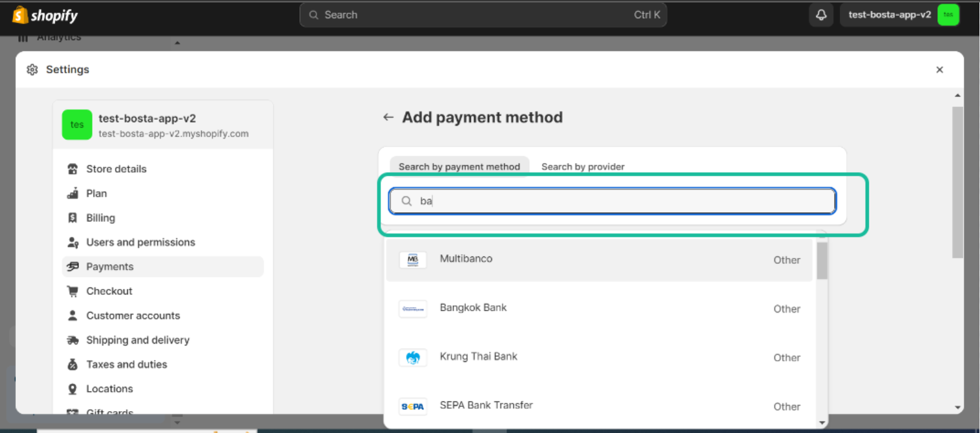
Task: Click results list scroll down arrow
Action: point(822,423)
